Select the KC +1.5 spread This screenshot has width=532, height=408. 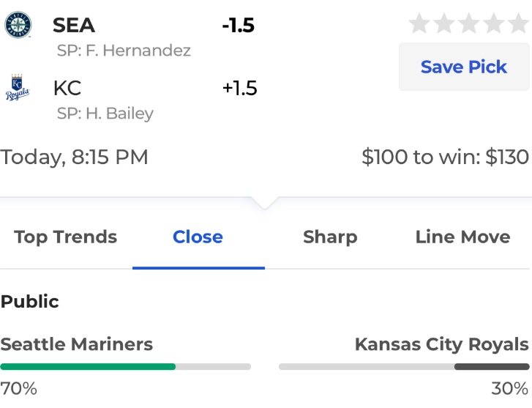240,88
